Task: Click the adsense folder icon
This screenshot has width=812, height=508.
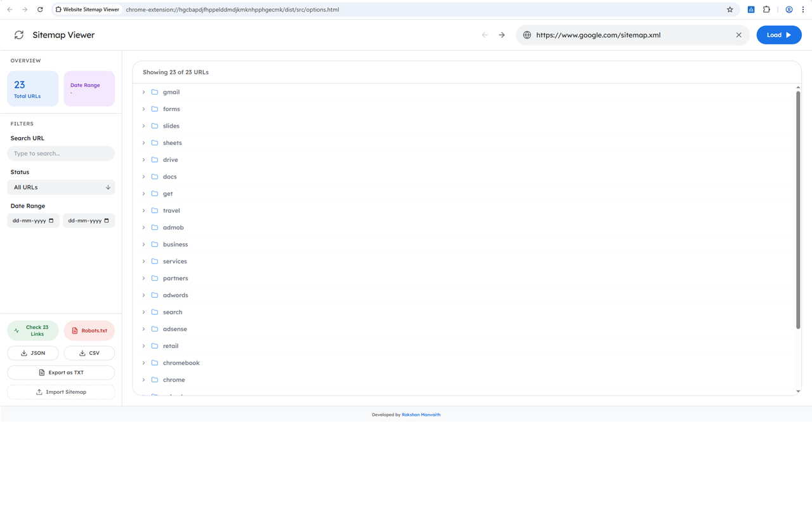Action: tap(155, 329)
